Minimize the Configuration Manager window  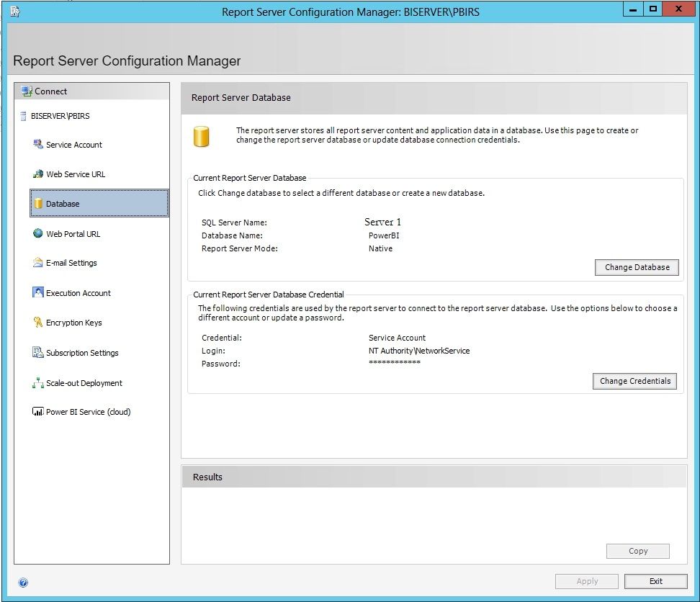coord(633,9)
